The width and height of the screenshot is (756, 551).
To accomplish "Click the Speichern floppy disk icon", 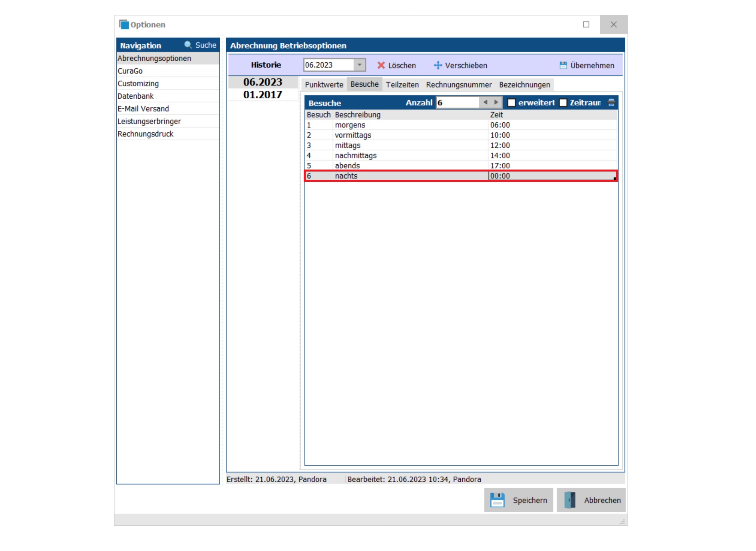I will 497,500.
